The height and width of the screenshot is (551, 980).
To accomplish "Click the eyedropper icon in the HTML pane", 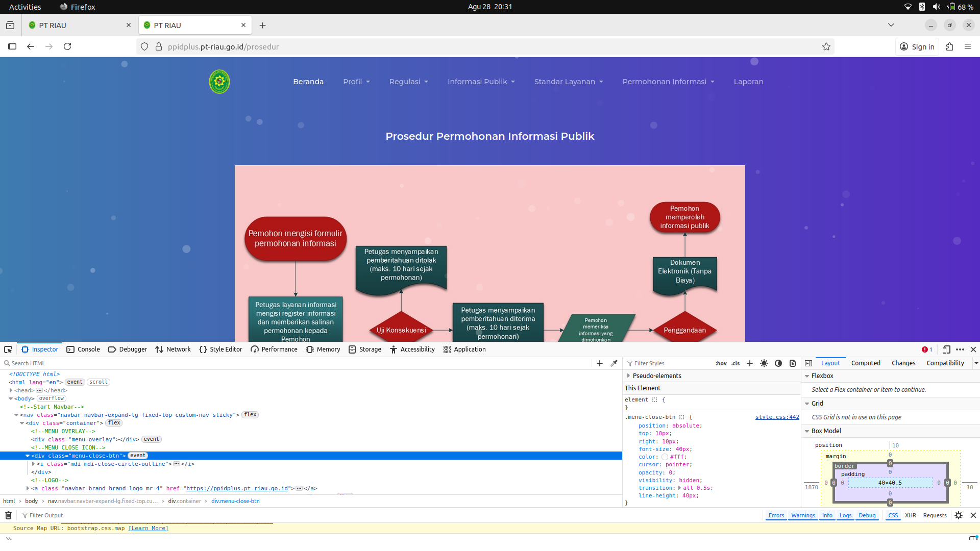I will (614, 363).
